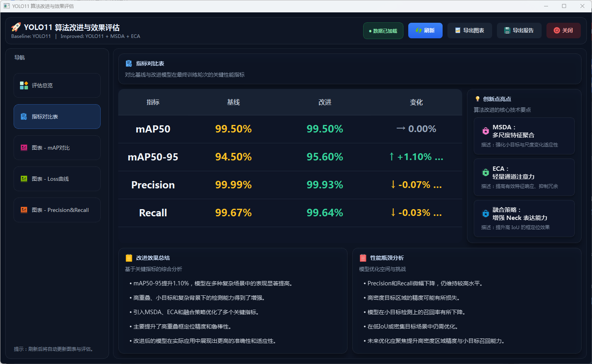Open the 评估总览 navigation item
The height and width of the screenshot is (364, 592).
57,85
